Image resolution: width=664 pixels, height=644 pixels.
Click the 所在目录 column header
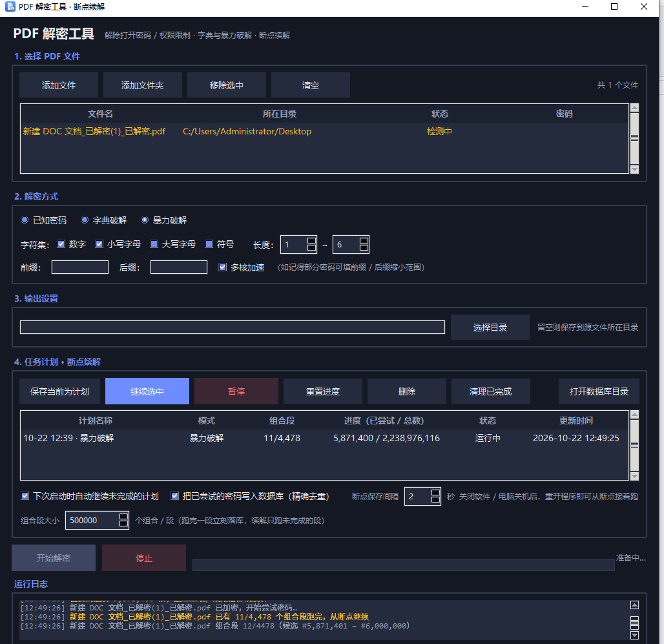280,114
